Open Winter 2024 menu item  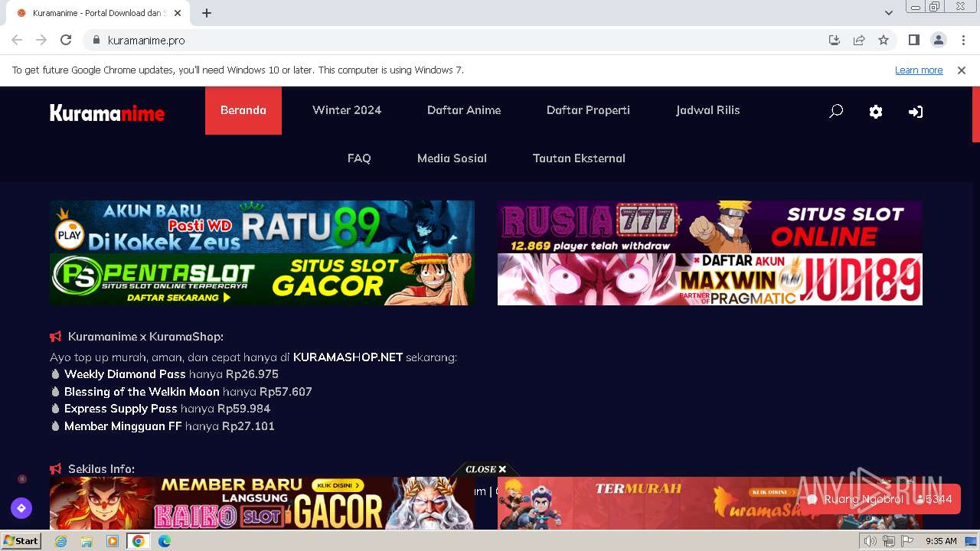point(347,110)
